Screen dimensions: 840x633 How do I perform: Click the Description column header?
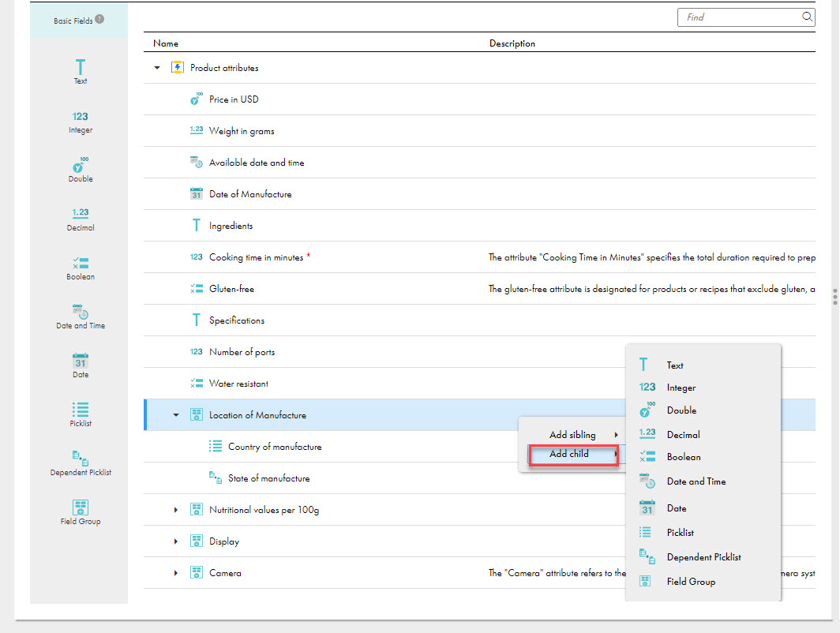512,43
